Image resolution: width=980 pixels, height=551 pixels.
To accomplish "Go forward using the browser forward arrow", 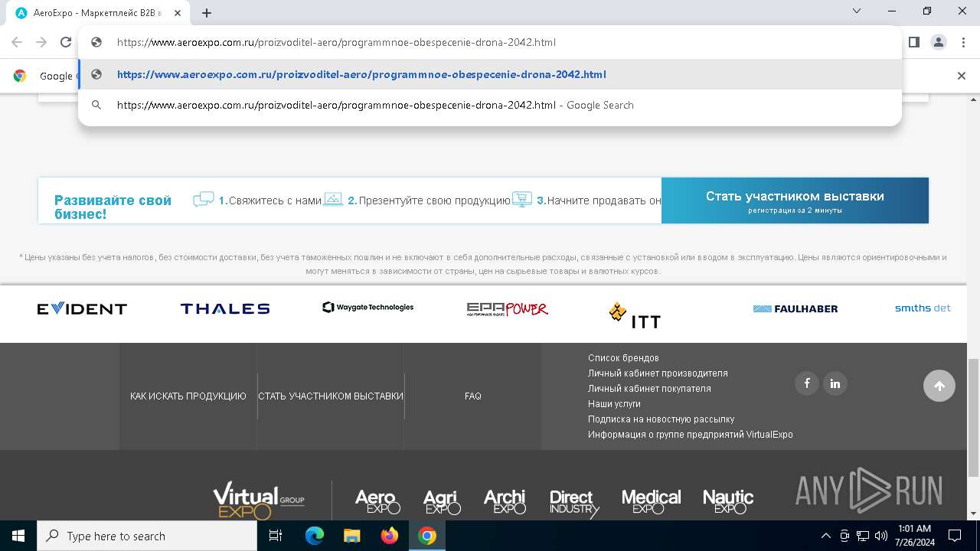I will coord(41,42).
